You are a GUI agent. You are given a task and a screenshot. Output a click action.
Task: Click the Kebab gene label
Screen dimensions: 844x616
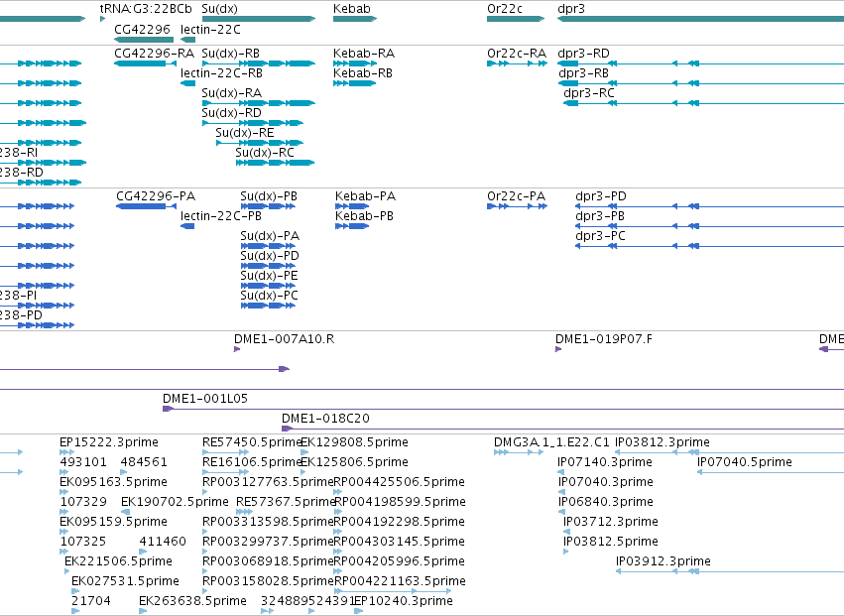point(351,9)
